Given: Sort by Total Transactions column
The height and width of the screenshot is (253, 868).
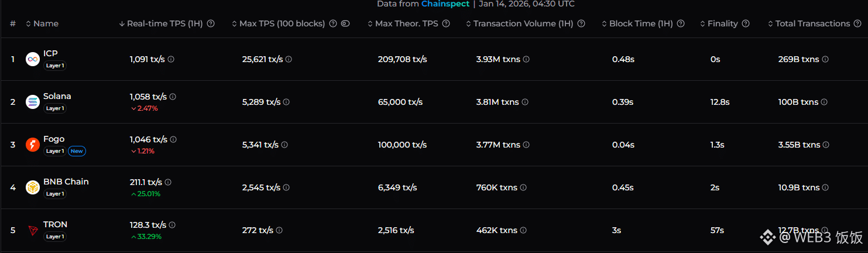Looking at the screenshot, I should click(x=812, y=24).
